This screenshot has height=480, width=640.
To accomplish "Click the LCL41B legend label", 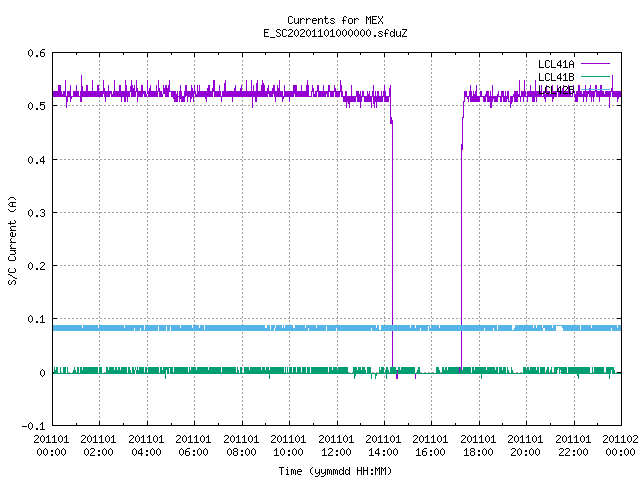I will (556, 77).
